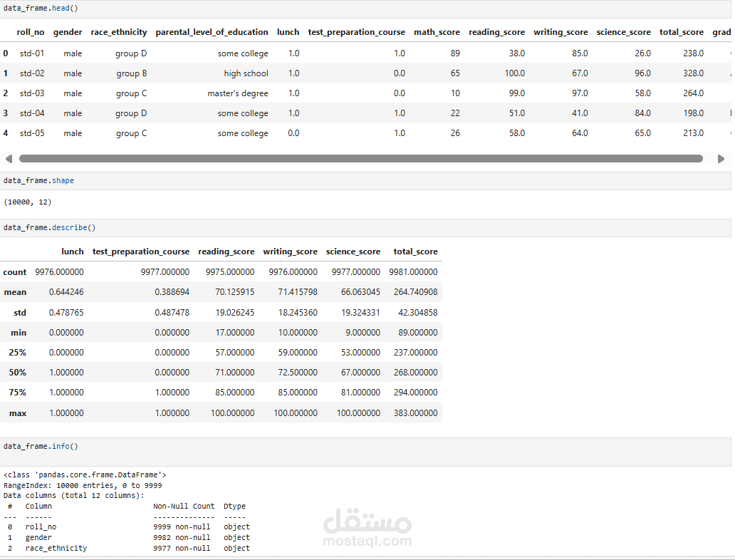Image resolution: width=735 pixels, height=560 pixels.
Task: Click the max total_score value 383.000000
Action: [x=415, y=413]
